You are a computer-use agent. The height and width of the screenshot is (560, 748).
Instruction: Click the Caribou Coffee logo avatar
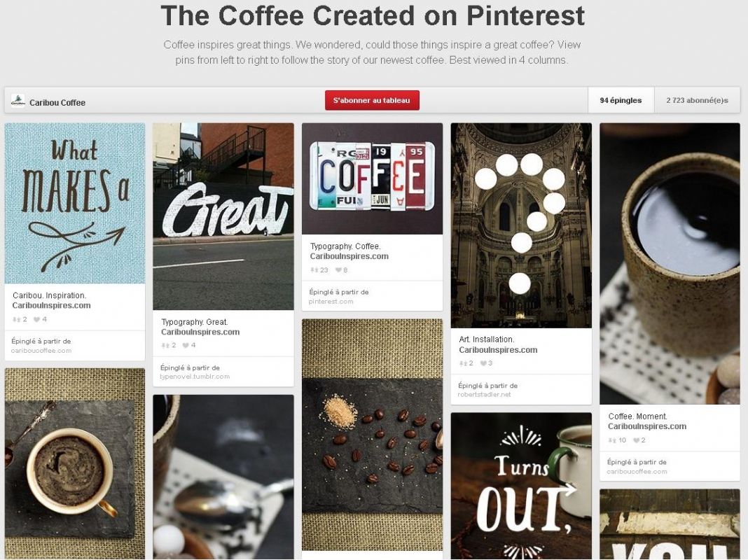pos(18,101)
